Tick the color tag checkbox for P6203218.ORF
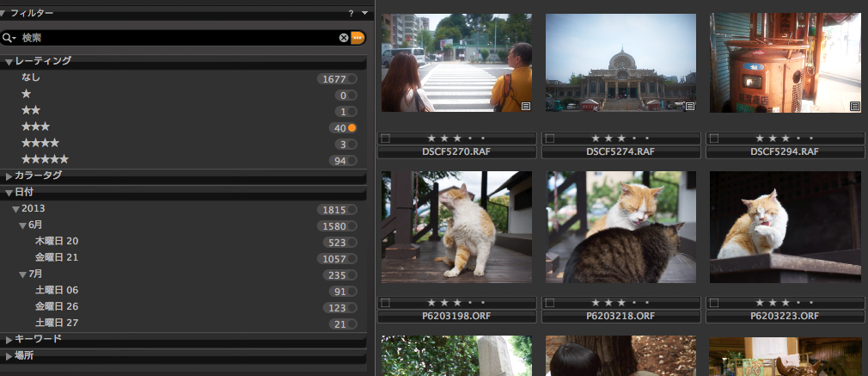The image size is (868, 376). click(x=549, y=303)
